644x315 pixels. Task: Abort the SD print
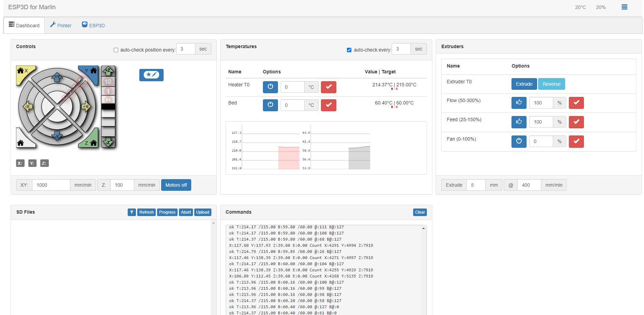click(186, 212)
